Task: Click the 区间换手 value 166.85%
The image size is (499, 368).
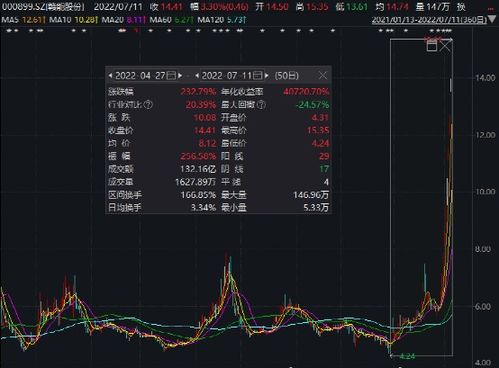Action: tap(198, 195)
